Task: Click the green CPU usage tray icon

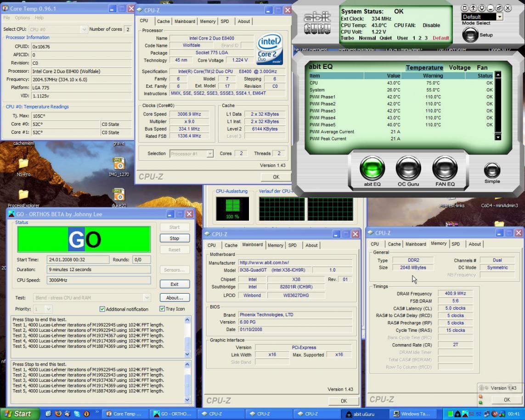Action: pyautogui.click(x=450, y=414)
